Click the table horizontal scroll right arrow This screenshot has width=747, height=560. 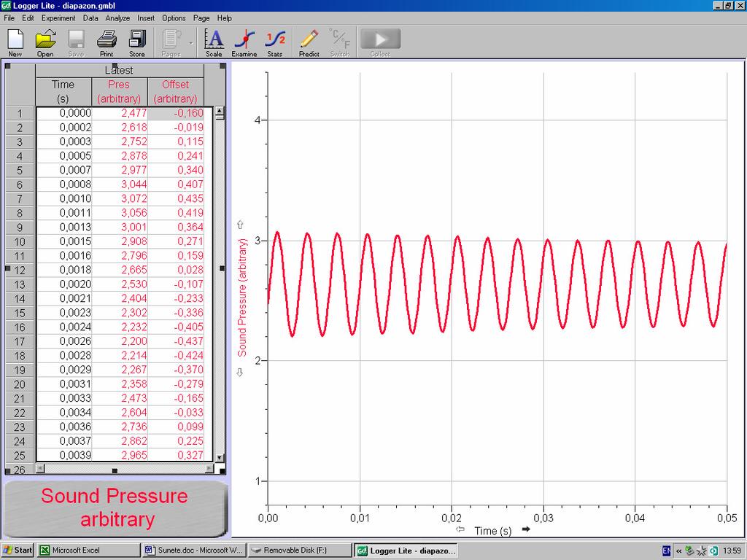pyautogui.click(x=209, y=469)
